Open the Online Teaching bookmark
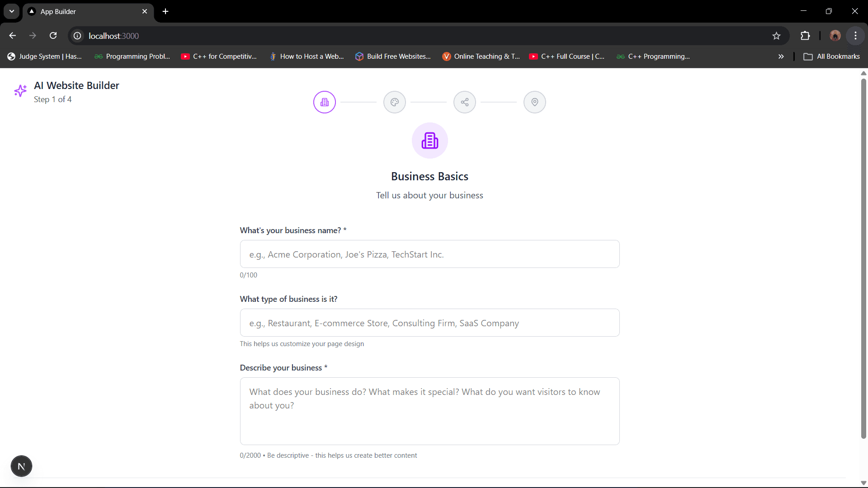Screen dimensions: 868x488 [481, 56]
